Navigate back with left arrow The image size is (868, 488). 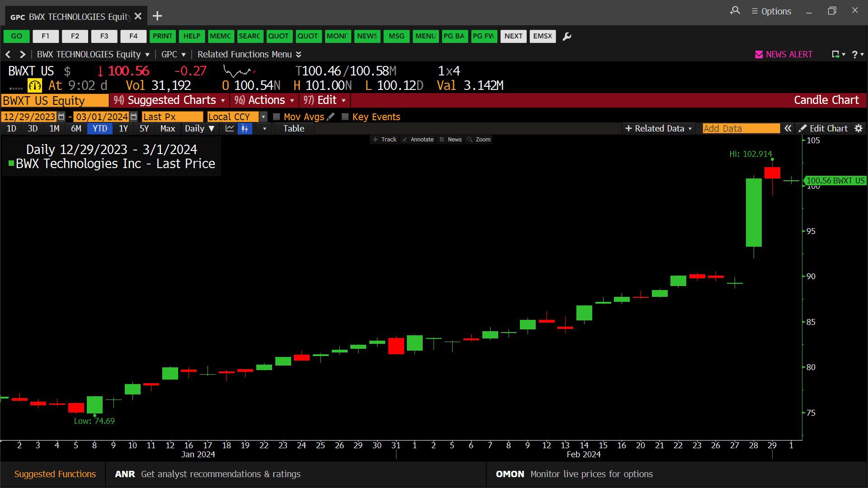8,55
